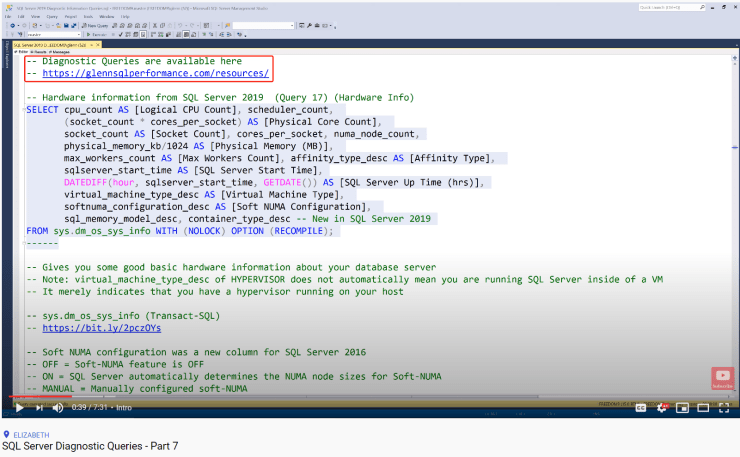Click 'FROM sys.dm_os_sys_info' code line
The width and height of the screenshot is (740, 457).
[180, 231]
